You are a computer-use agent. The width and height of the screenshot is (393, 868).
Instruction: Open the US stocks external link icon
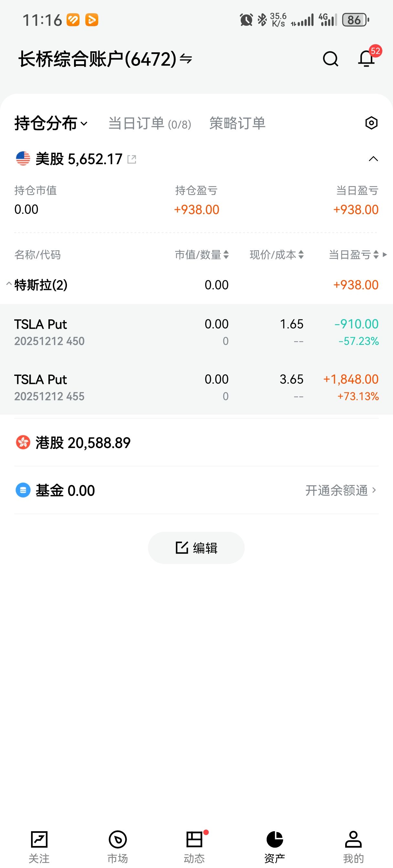point(132,159)
